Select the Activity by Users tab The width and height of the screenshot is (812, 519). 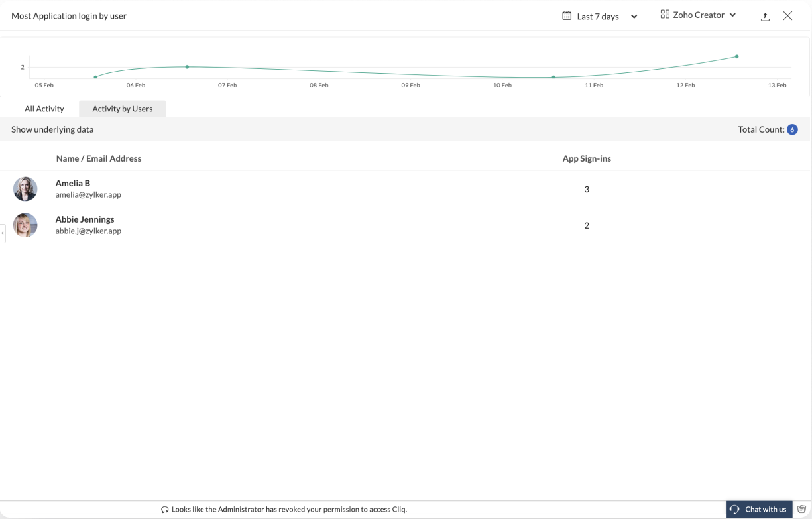122,108
